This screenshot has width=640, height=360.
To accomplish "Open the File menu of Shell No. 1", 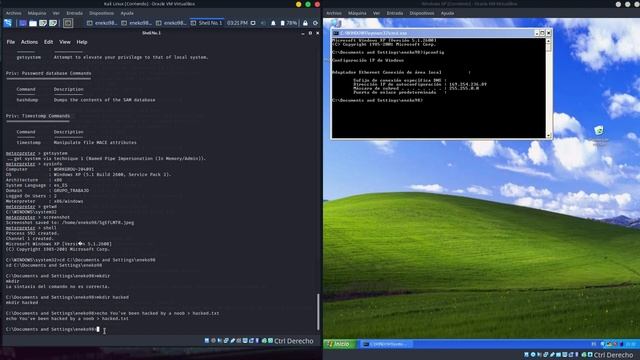I will pos(11,42).
